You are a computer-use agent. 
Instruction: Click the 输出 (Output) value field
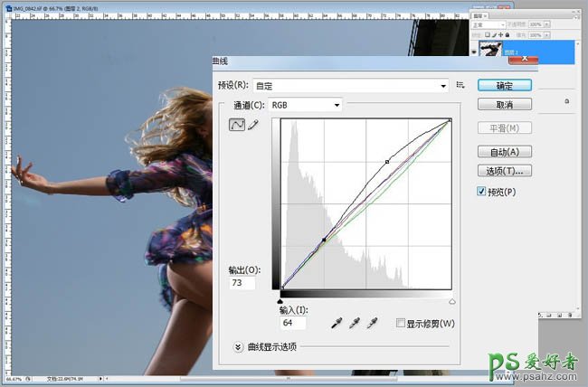click(x=242, y=284)
